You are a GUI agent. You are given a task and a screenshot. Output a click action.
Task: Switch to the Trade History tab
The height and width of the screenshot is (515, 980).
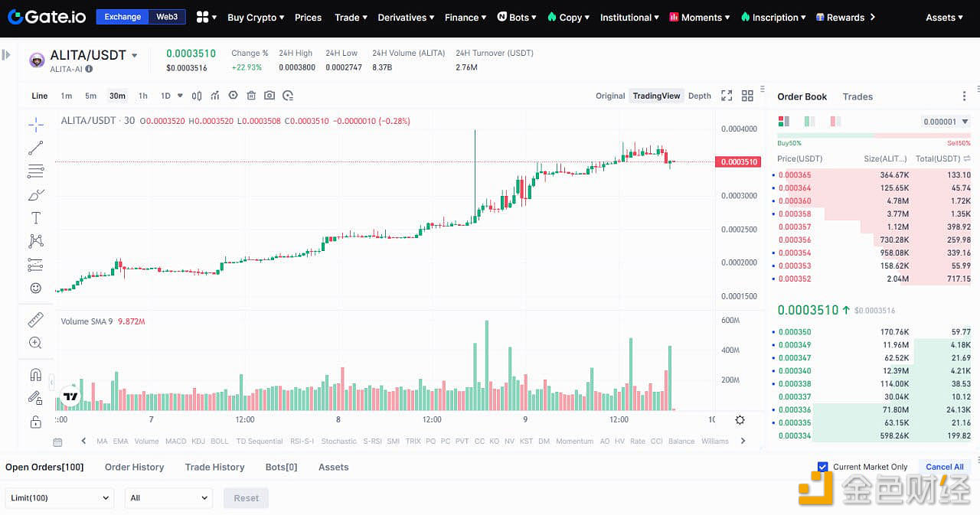click(x=214, y=467)
